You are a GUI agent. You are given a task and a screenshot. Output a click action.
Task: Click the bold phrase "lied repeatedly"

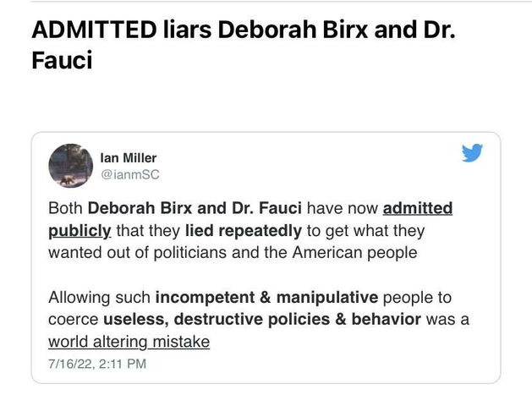click(244, 231)
